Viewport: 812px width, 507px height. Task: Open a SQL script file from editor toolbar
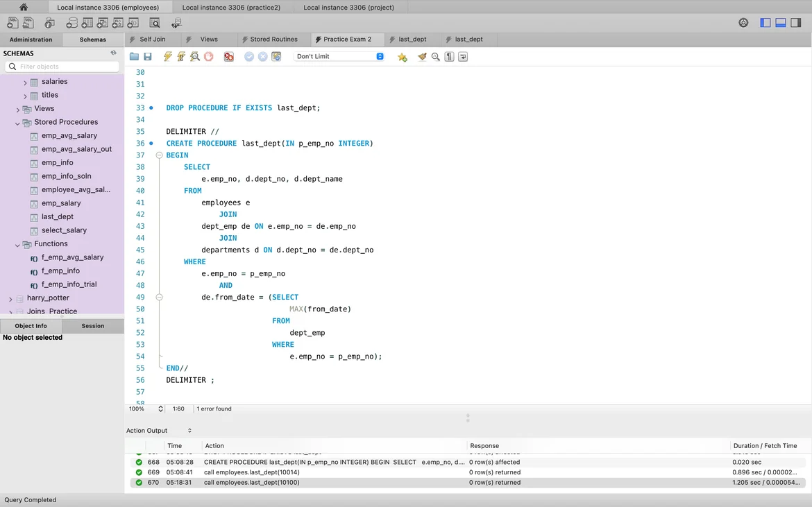[x=134, y=57]
